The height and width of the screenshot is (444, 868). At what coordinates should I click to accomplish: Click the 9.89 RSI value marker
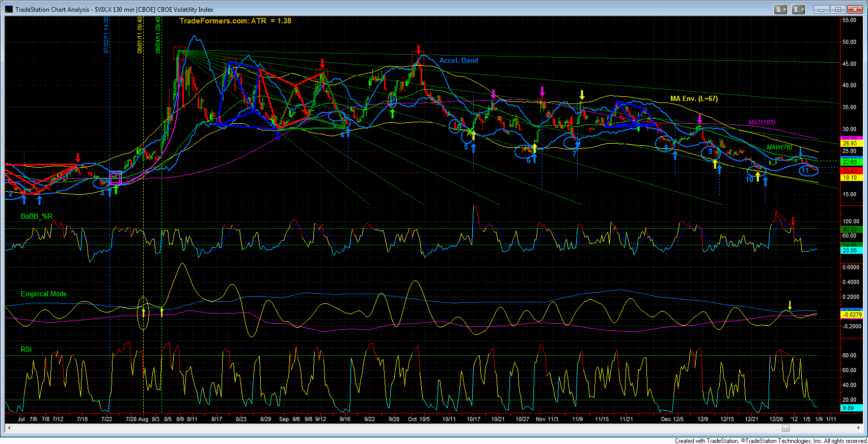851,408
